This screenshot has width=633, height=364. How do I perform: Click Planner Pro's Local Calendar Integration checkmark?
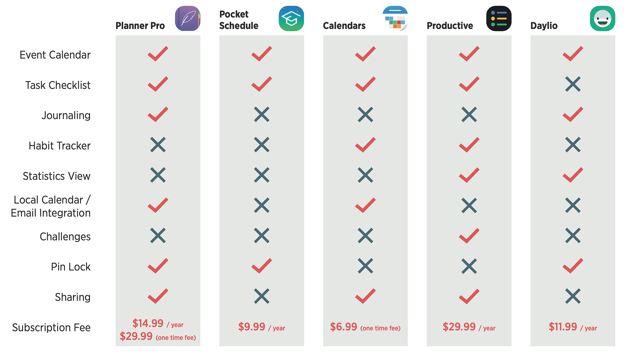tap(158, 205)
